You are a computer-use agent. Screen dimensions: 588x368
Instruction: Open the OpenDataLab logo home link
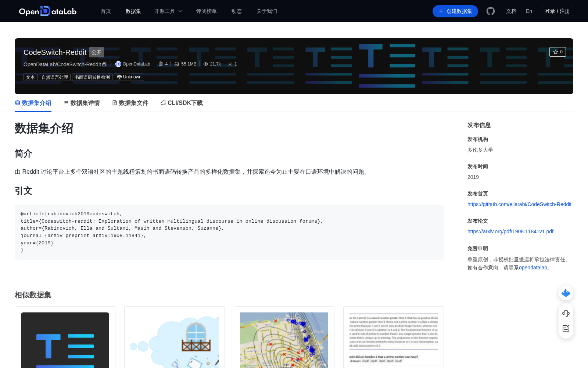click(48, 11)
